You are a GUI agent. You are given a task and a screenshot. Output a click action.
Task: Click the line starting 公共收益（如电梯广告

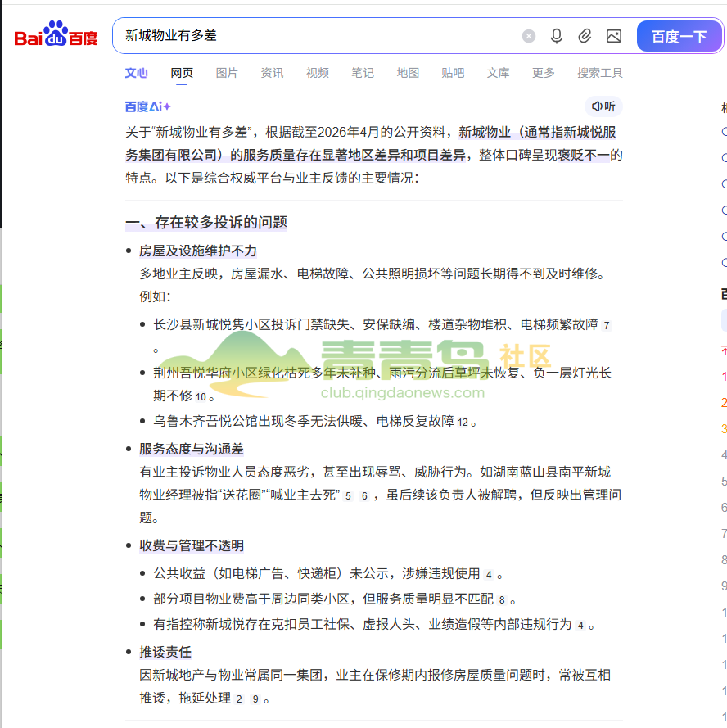pos(327,573)
